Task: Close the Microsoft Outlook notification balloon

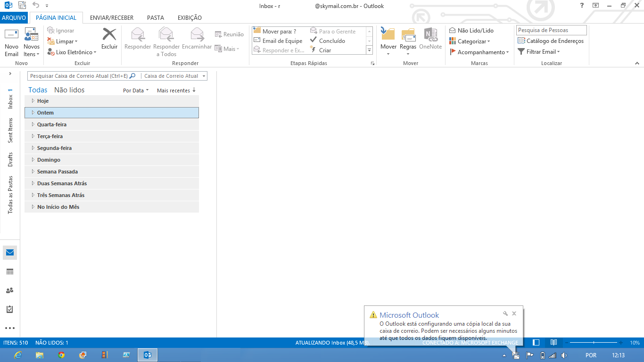Action: point(514,313)
